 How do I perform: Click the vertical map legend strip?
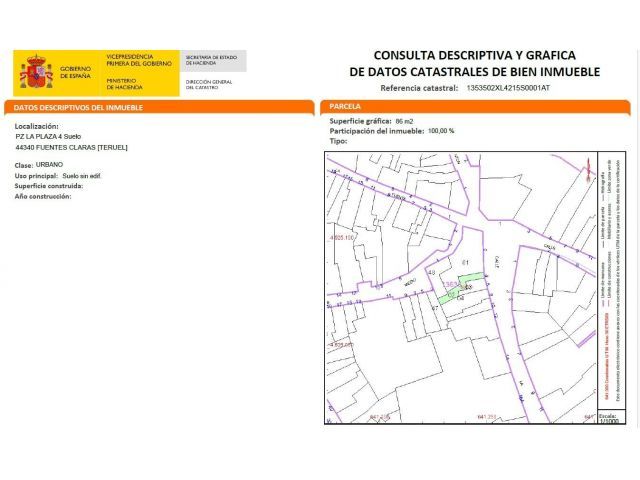click(611, 282)
